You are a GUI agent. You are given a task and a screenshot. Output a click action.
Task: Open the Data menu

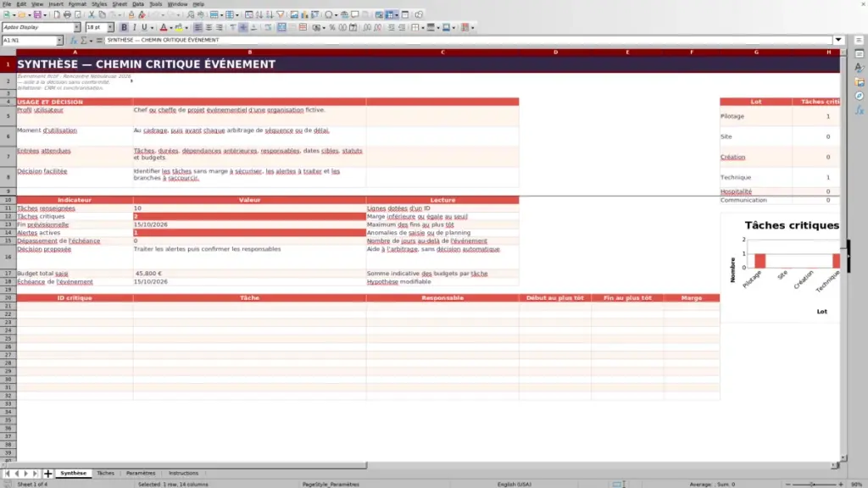point(138,4)
